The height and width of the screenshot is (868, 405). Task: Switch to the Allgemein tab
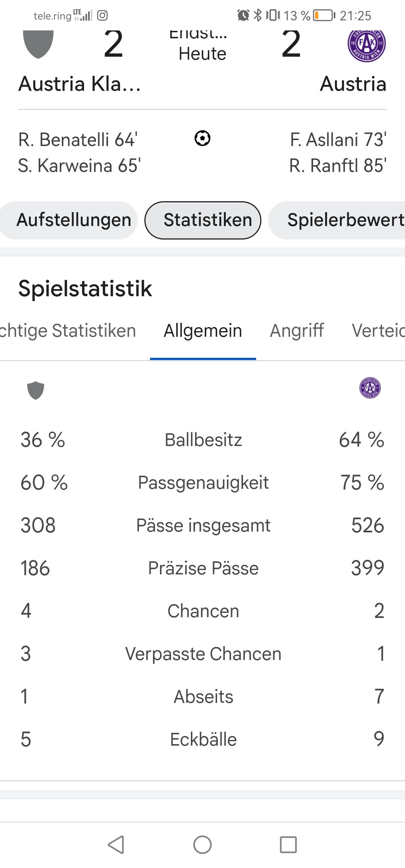(x=203, y=331)
